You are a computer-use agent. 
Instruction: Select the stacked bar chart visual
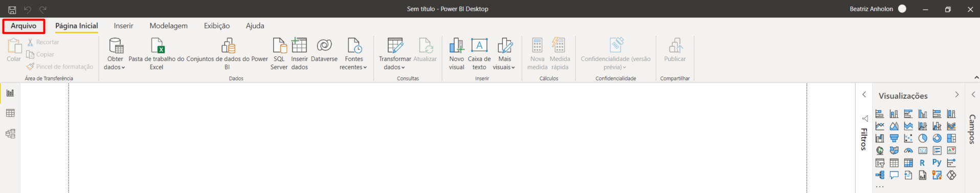pos(880,114)
